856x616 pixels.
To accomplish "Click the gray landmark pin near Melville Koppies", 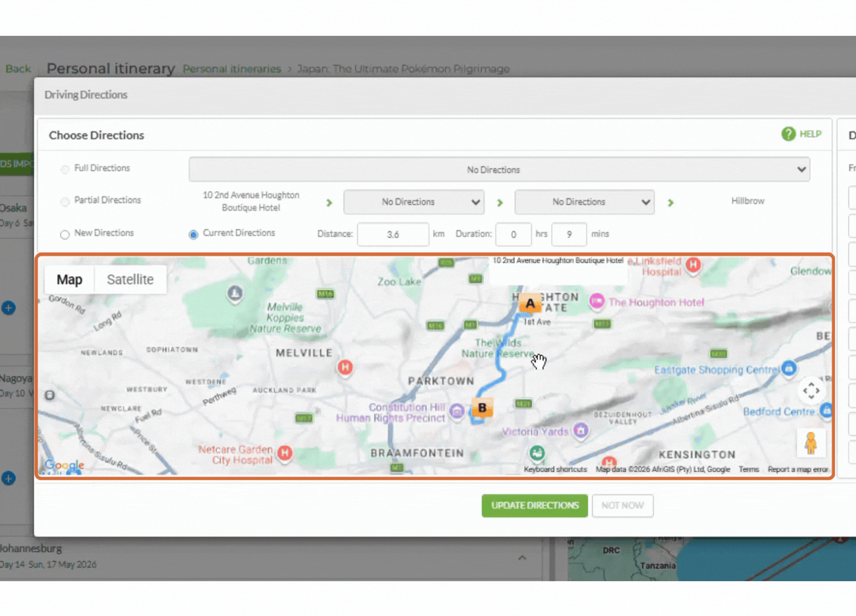I will 235,294.
